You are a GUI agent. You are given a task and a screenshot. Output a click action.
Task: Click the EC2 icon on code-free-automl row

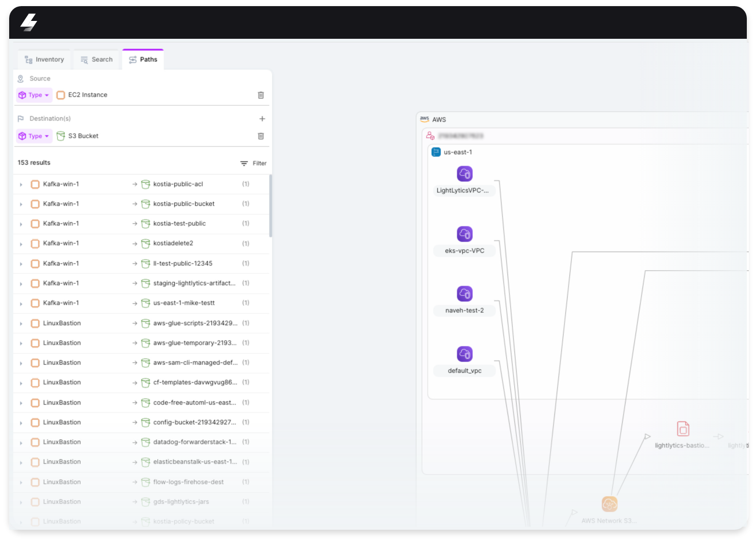coord(35,403)
